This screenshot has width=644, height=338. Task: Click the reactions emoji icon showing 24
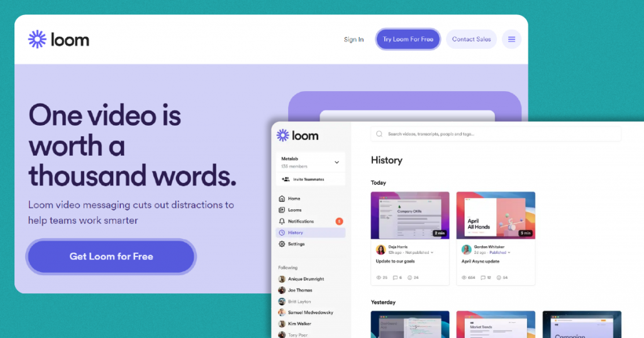point(409,278)
